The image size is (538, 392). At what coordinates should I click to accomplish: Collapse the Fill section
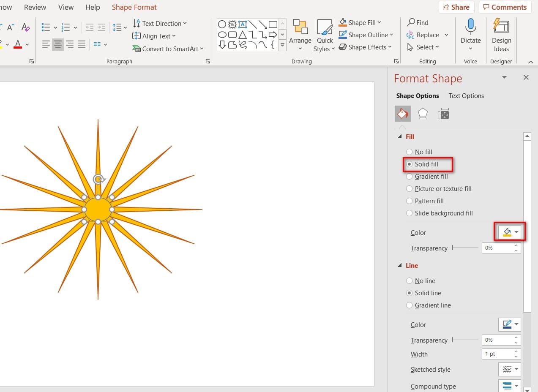click(400, 136)
